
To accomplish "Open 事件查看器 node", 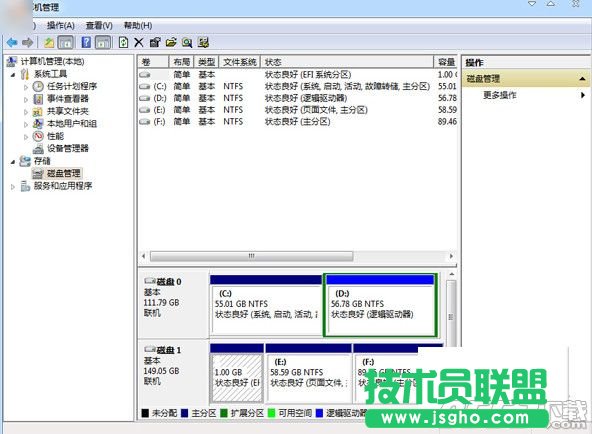I will pos(68,98).
